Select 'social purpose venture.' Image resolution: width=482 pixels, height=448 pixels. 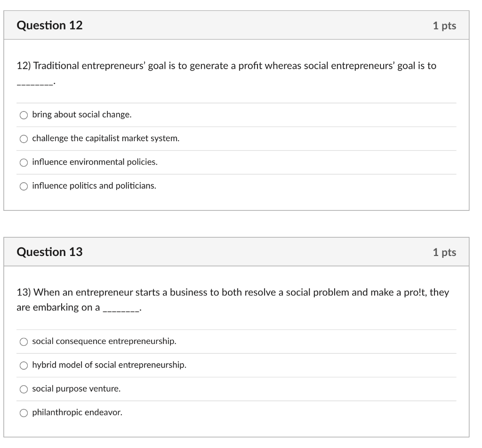point(76,389)
